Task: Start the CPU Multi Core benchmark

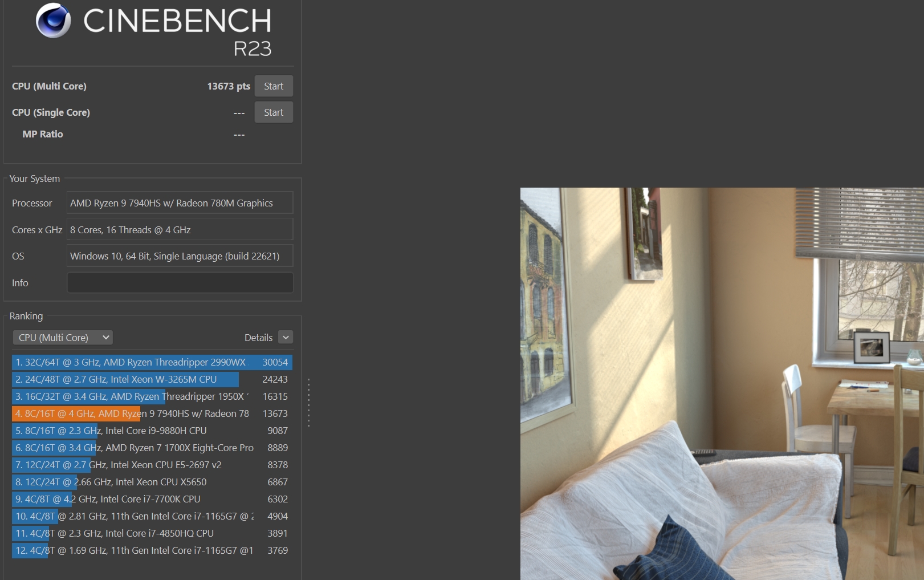Action: [274, 86]
